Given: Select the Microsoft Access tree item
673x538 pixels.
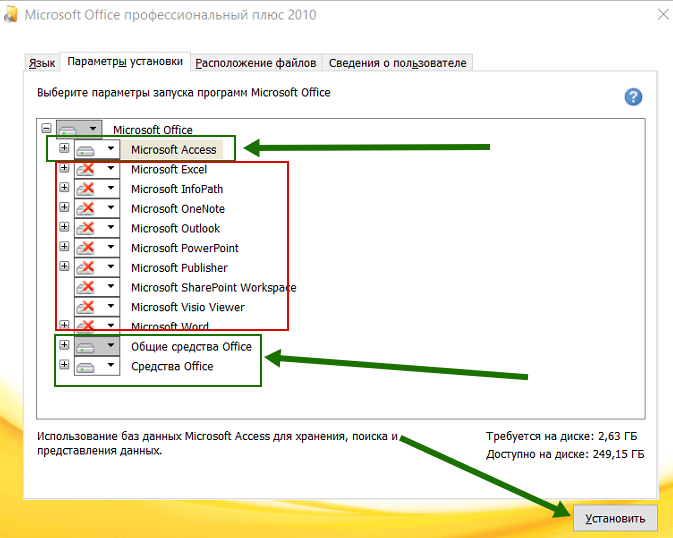Looking at the screenshot, I should coord(173,149).
